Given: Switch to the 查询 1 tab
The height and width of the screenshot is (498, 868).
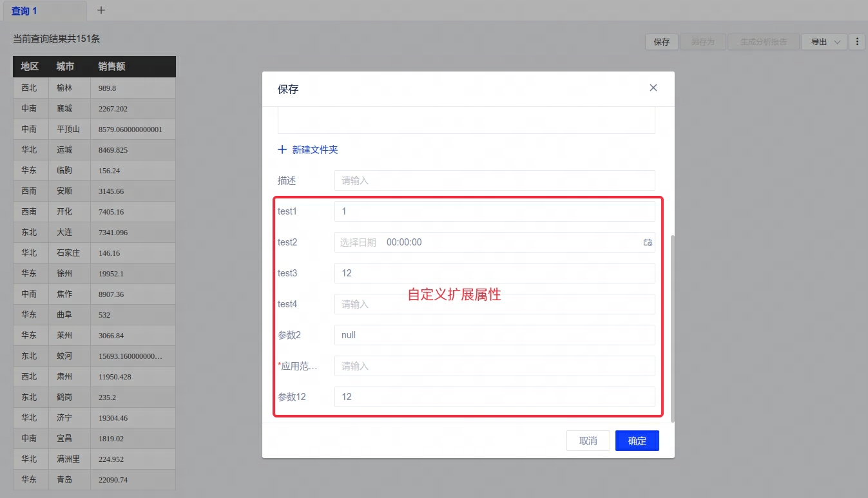Looking at the screenshot, I should pyautogui.click(x=24, y=11).
